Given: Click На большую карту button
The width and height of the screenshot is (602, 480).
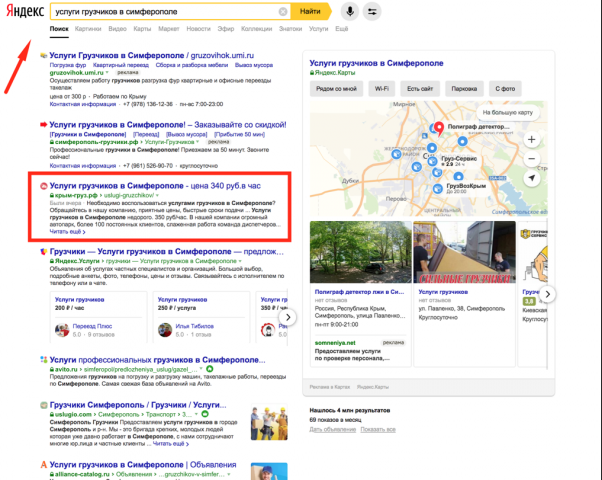Looking at the screenshot, I should pos(508,113).
